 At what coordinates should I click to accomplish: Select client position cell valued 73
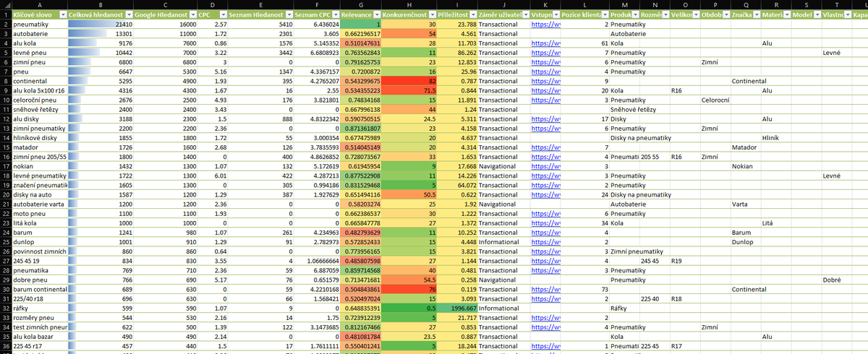pos(586,289)
